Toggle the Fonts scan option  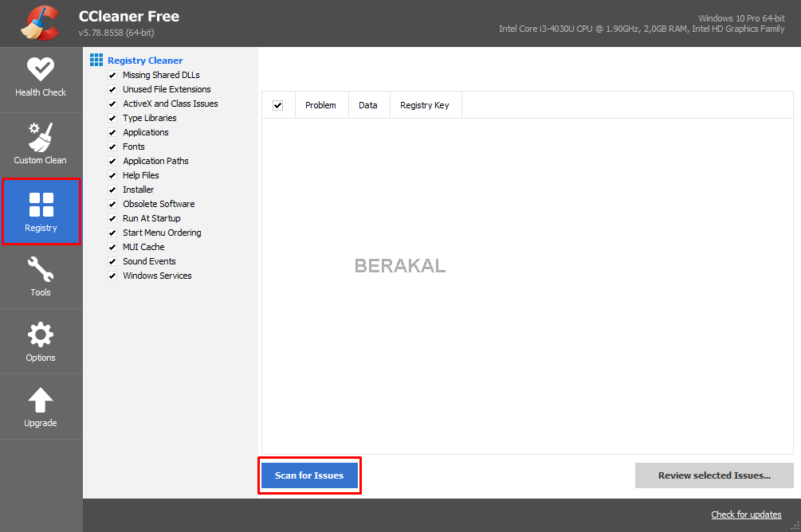[112, 147]
